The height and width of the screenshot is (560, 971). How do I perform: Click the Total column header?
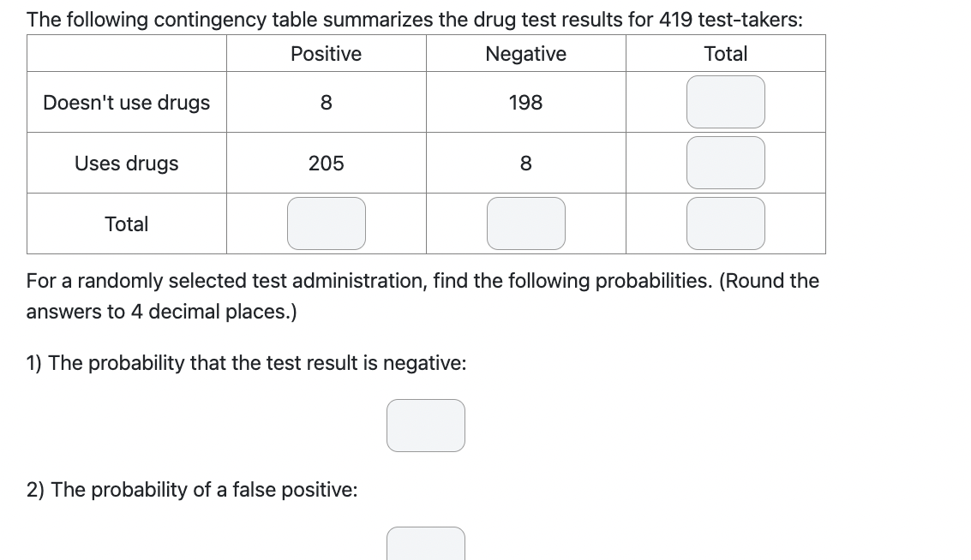[725, 53]
